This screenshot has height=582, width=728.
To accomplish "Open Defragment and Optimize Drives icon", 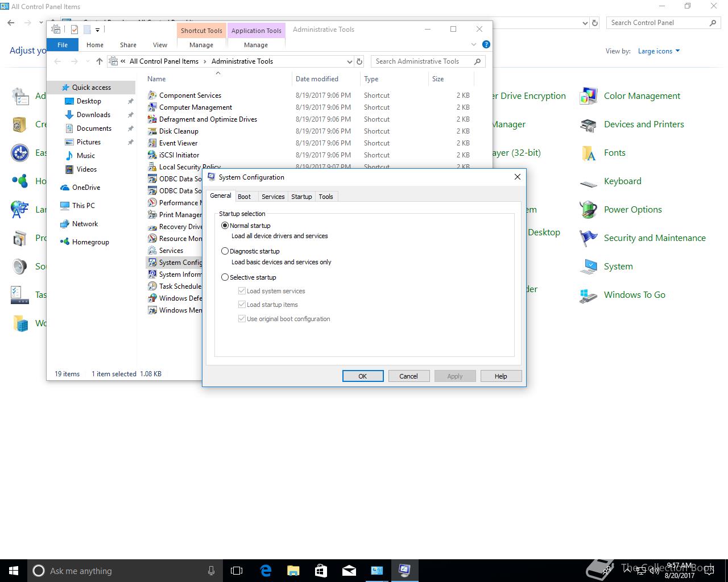I will click(152, 119).
